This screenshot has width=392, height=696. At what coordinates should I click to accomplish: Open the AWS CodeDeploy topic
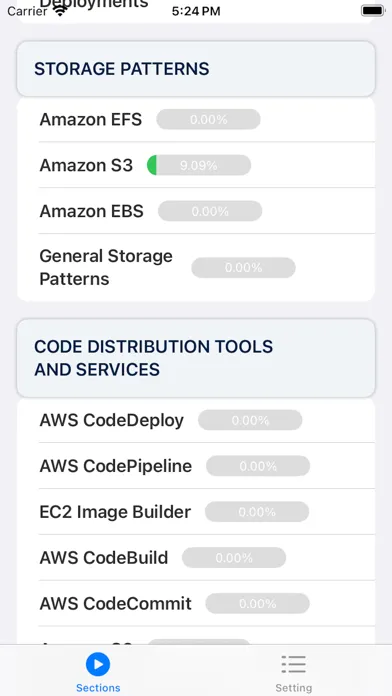pyautogui.click(x=196, y=420)
